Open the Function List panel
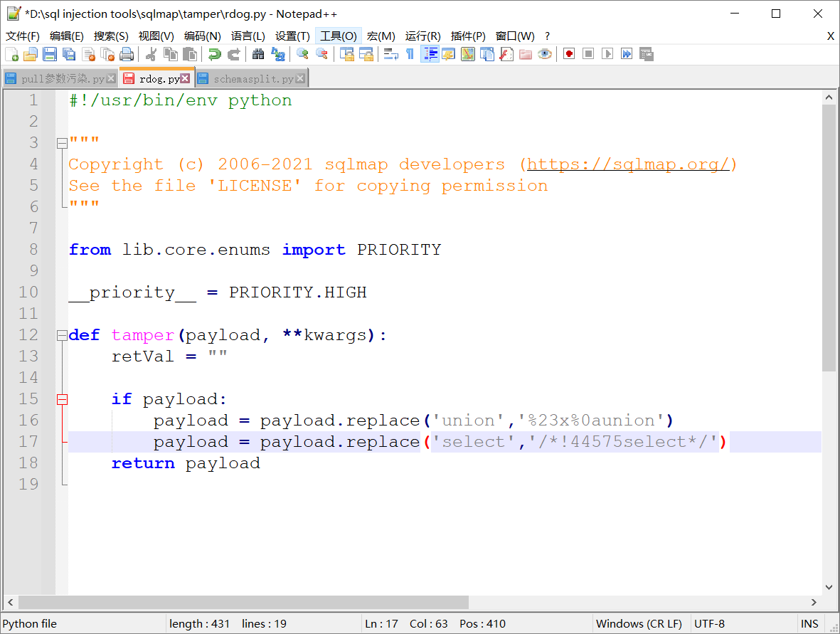Screen dimensions: 840x634 (507, 54)
